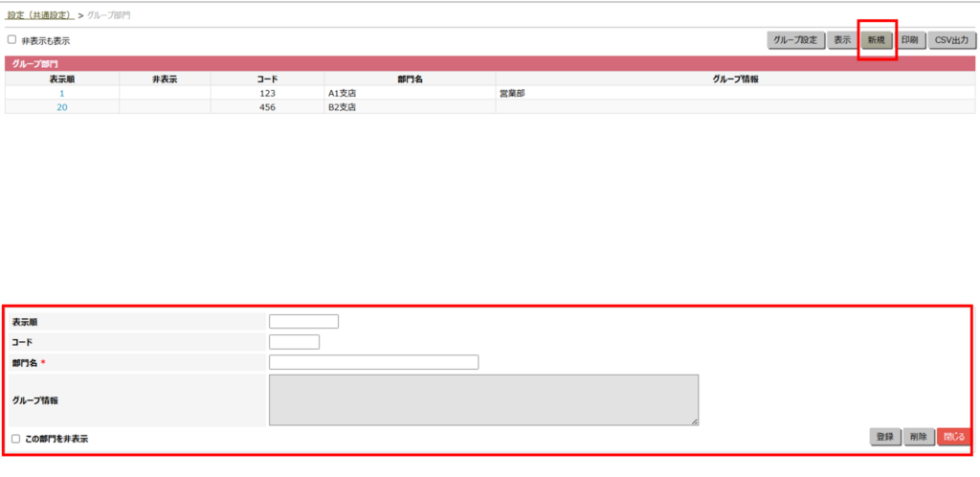This screenshot has width=980, height=477.
Task: Open display order link 20
Action: pos(62,107)
